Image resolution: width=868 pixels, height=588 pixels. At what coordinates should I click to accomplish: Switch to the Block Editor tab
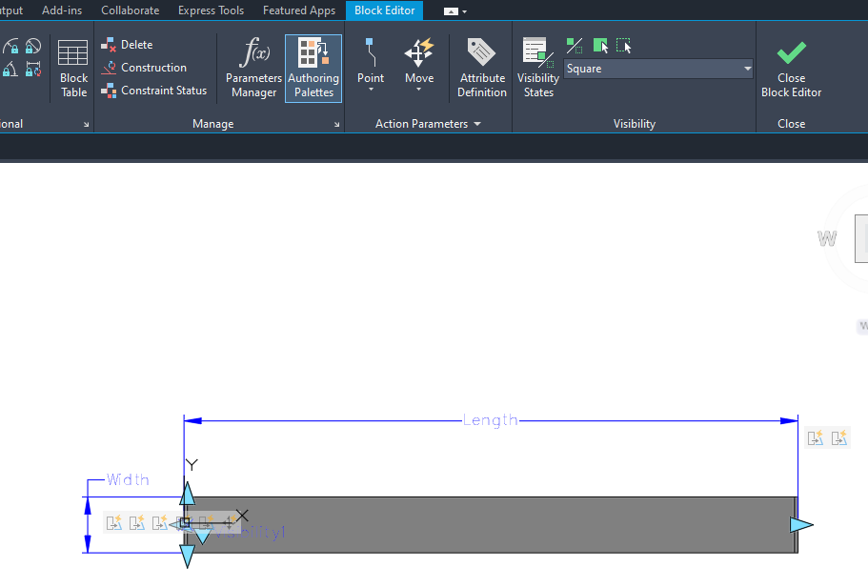[x=384, y=10]
